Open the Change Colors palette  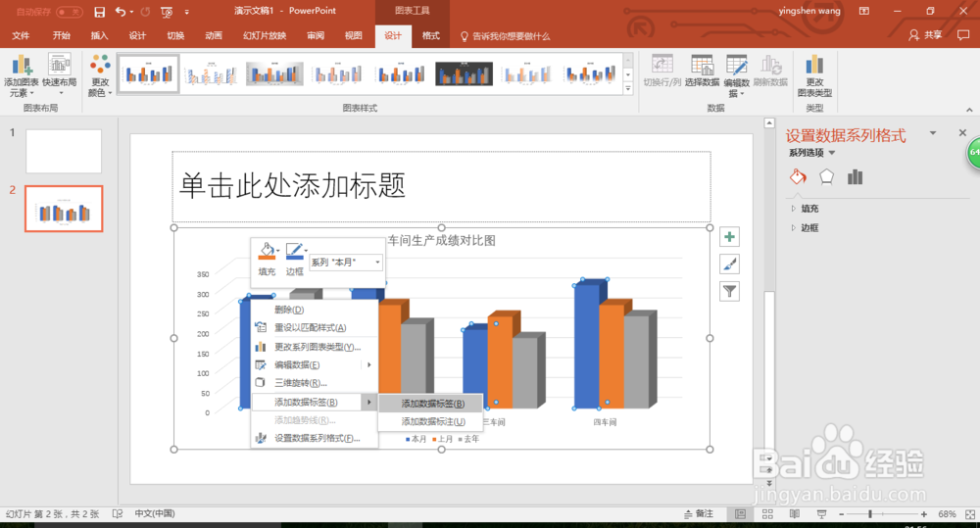100,75
